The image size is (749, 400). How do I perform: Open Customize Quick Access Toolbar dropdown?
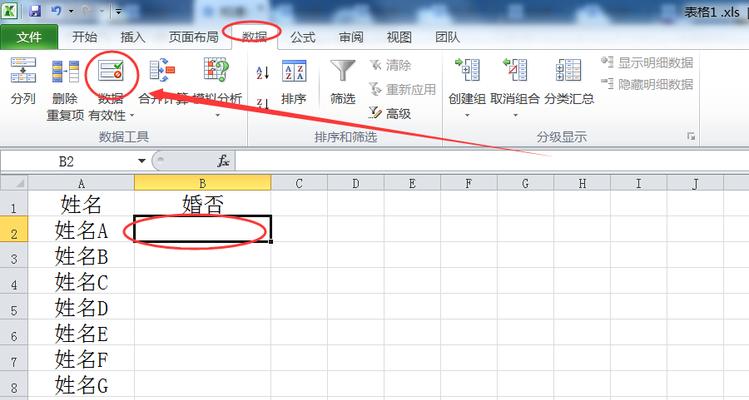coord(118,11)
